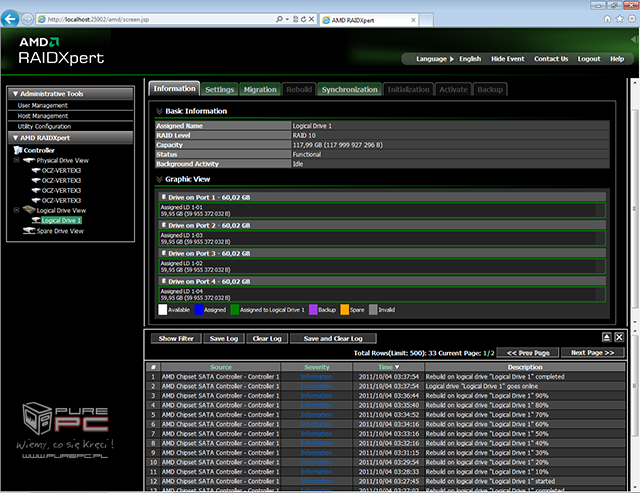Click the Prev Page button
640x493 pixels.
(528, 353)
